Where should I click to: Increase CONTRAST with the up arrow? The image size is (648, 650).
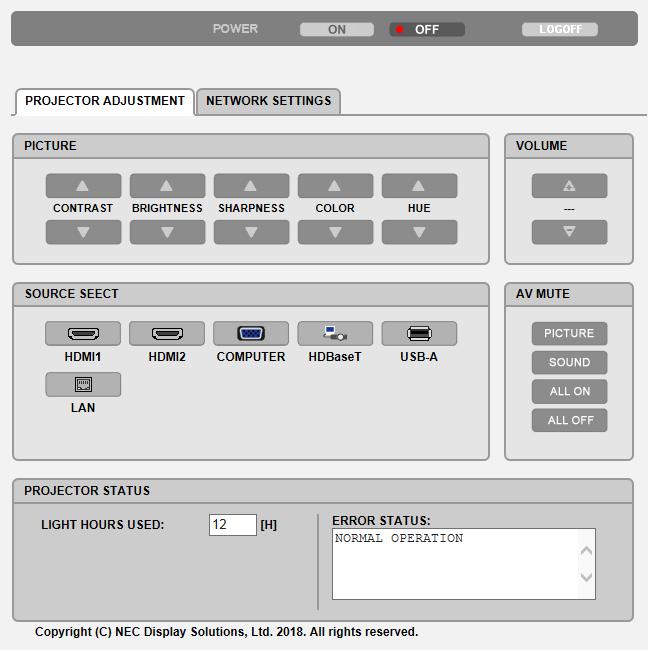click(x=83, y=186)
